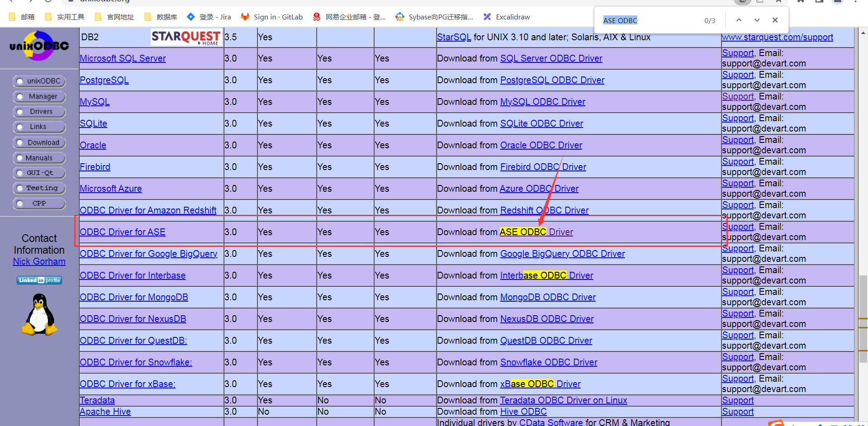Open the StarSQL link
The width and height of the screenshot is (868, 426).
click(x=454, y=37)
